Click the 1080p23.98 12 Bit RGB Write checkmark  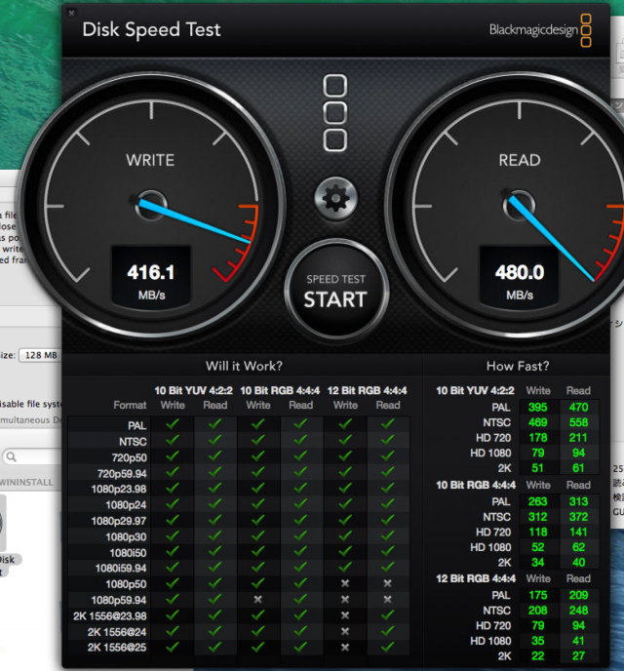click(345, 488)
